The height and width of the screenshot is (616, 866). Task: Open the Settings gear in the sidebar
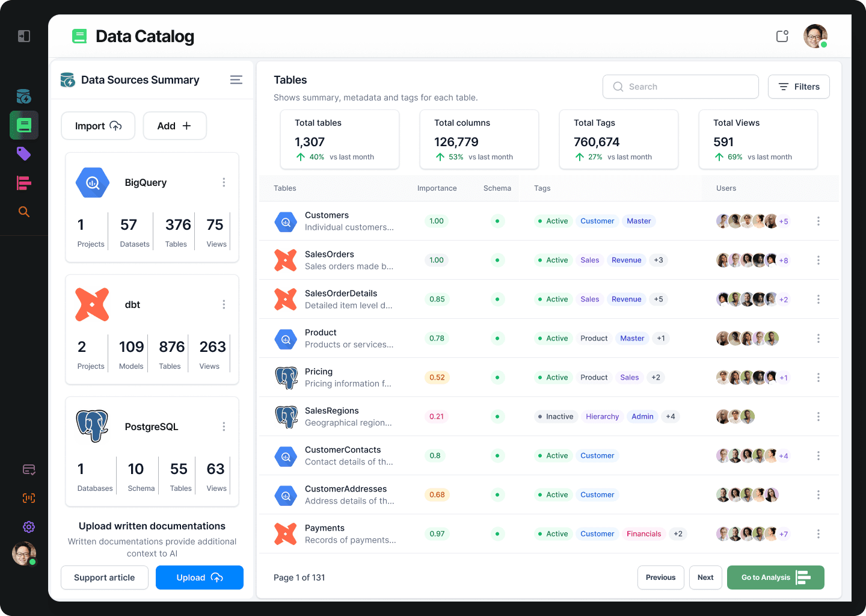tap(28, 527)
